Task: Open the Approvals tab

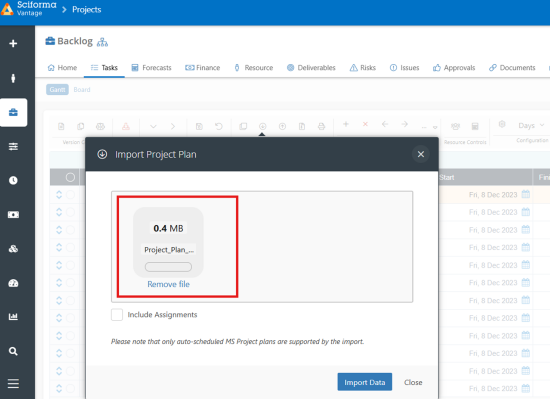Action: click(454, 68)
